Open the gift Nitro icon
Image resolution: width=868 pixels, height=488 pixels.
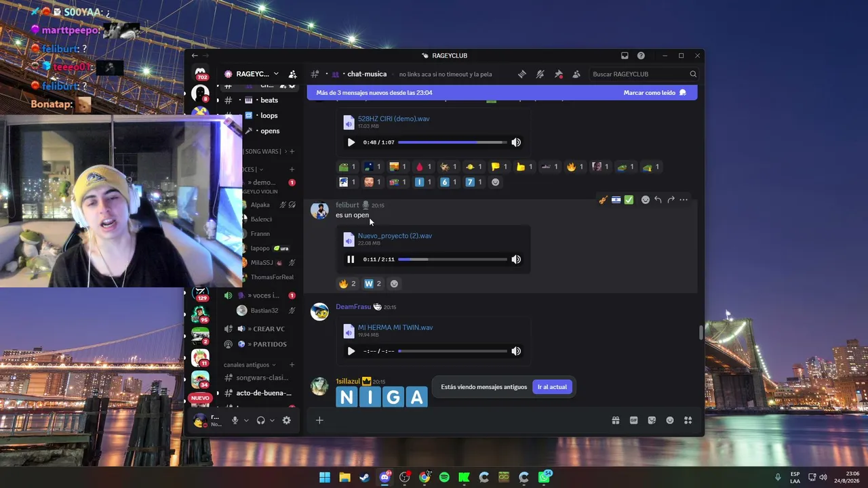(616, 420)
